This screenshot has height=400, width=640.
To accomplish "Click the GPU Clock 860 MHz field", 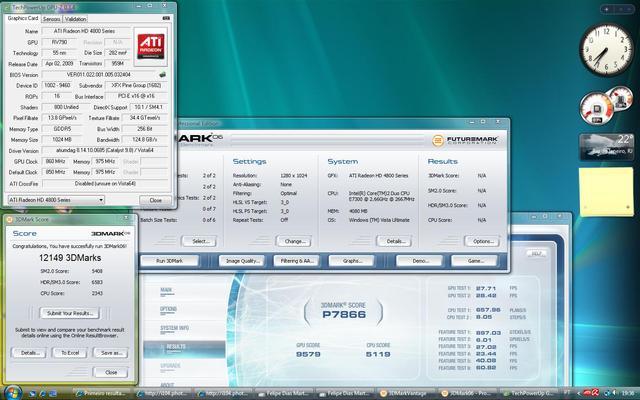I will coord(57,162).
